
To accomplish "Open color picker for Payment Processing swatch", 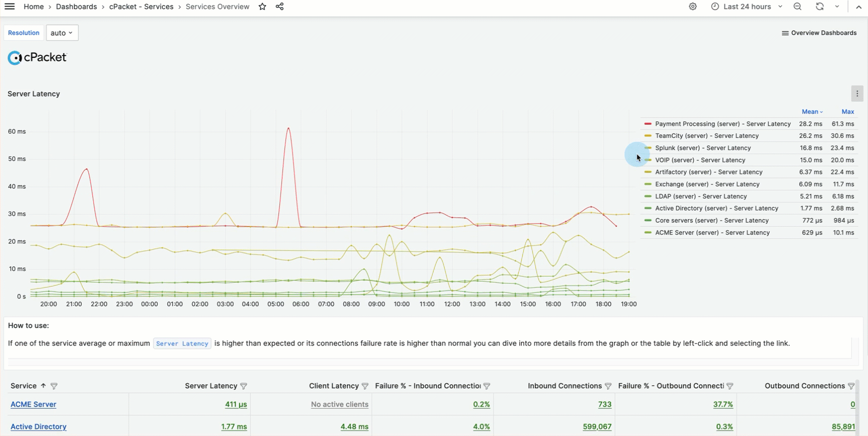I will [647, 124].
